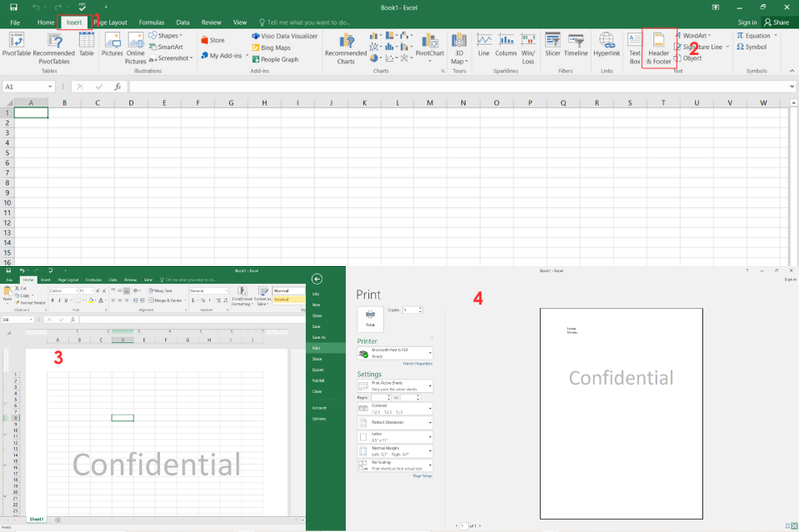The height and width of the screenshot is (532, 799).
Task: Switch to the Page Layout ribbon tab
Action: pyautogui.click(x=110, y=21)
